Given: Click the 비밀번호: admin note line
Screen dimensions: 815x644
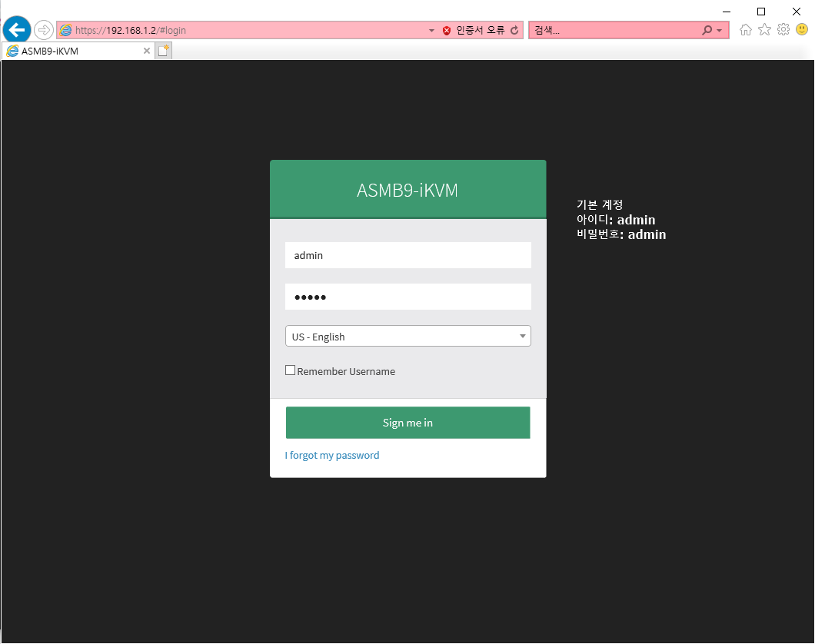Looking at the screenshot, I should 621,234.
